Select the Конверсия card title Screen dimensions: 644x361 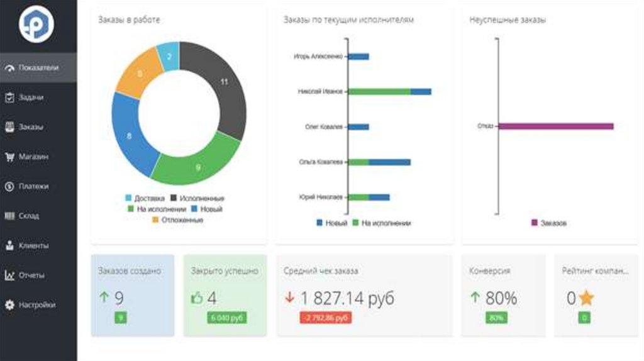click(x=489, y=270)
